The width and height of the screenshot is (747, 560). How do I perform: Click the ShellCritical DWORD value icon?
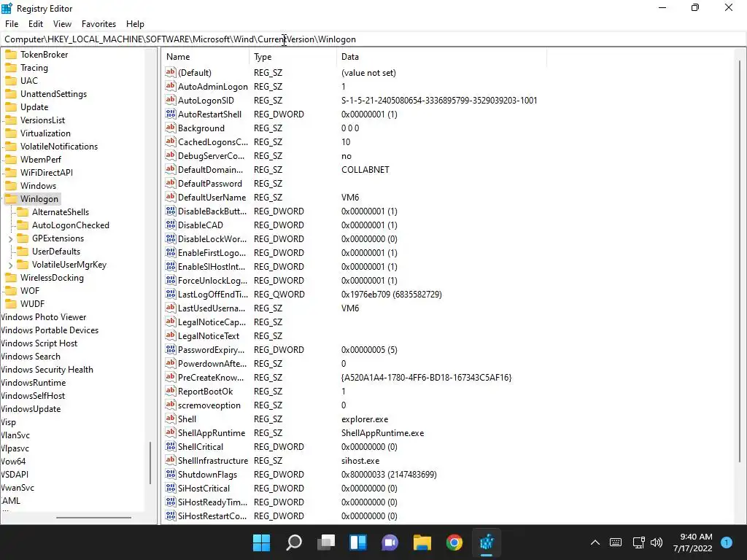click(171, 447)
